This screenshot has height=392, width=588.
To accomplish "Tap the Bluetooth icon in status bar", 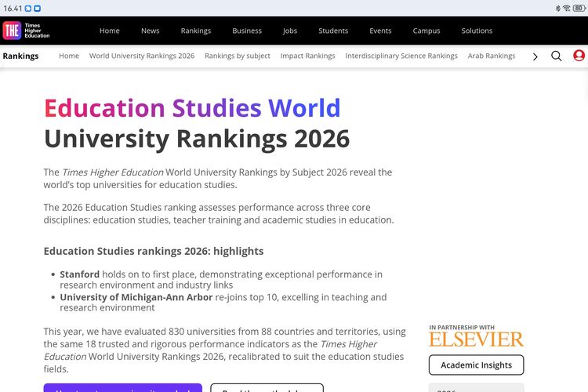I will point(558,9).
